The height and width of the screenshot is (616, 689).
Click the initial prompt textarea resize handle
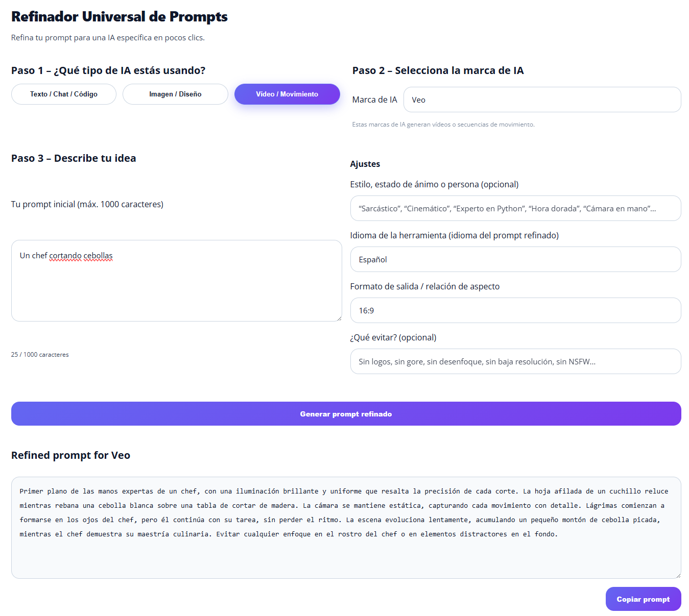pos(339,318)
